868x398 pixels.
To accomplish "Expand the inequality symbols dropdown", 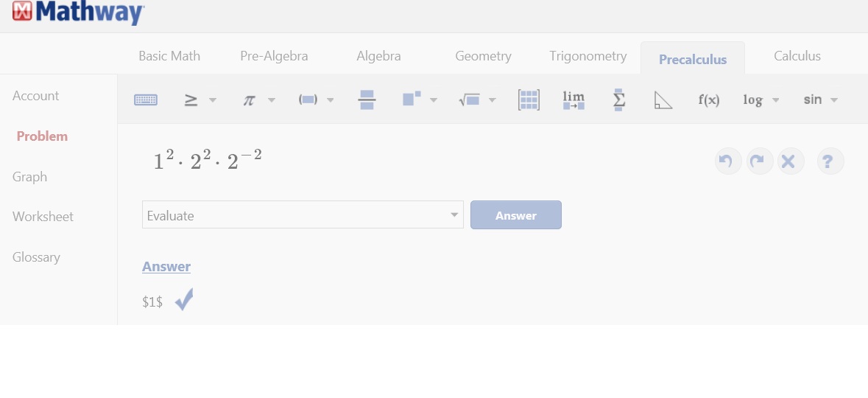I will 213,100.
